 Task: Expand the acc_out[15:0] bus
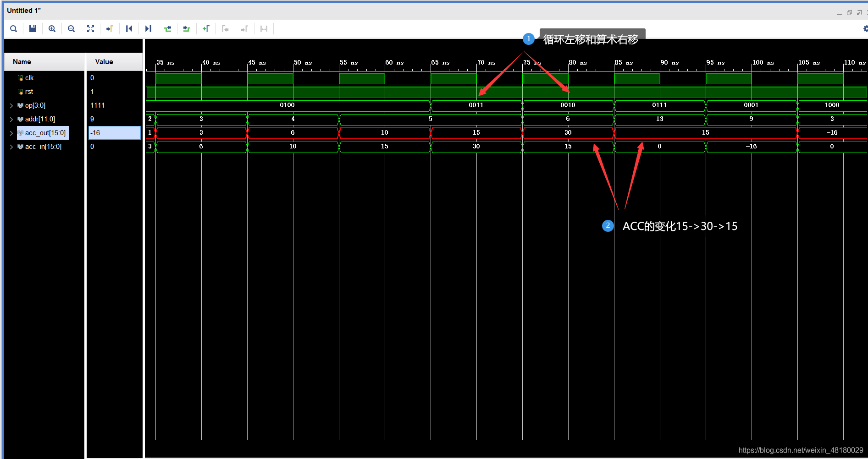tap(11, 133)
